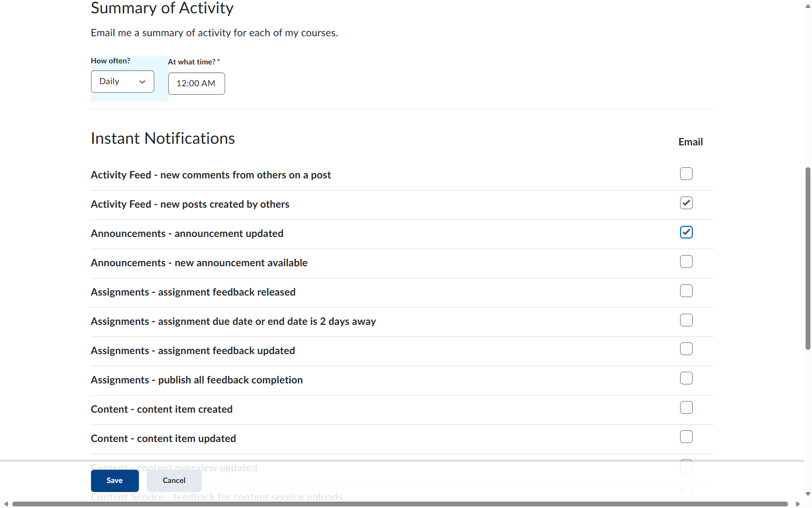Check assignment feedback released email box
The width and height of the screenshot is (812, 508).
(x=686, y=291)
